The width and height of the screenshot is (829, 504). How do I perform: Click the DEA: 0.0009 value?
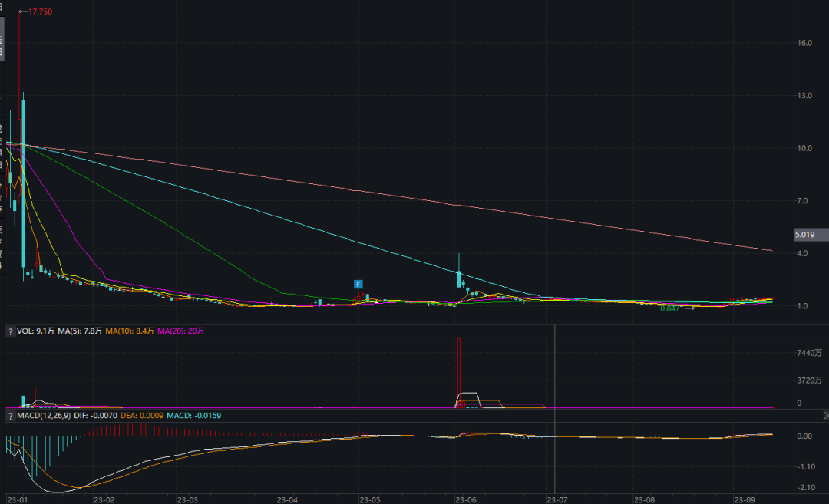pos(142,416)
